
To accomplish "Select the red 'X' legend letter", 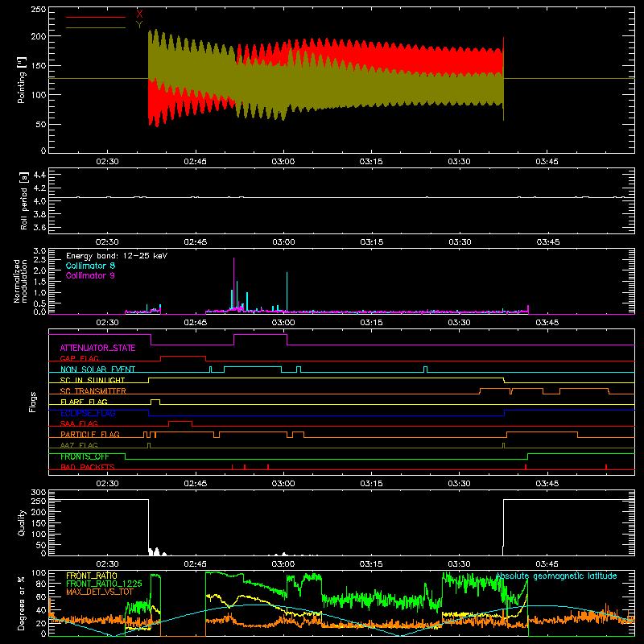I will tap(139, 14).
